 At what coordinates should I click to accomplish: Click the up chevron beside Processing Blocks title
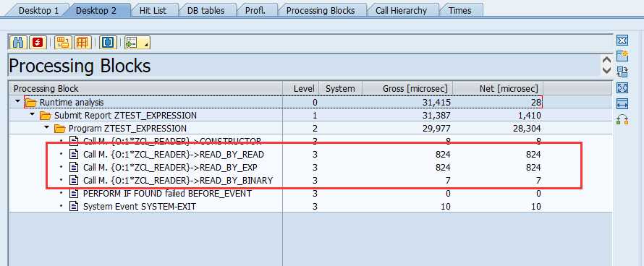(606, 61)
